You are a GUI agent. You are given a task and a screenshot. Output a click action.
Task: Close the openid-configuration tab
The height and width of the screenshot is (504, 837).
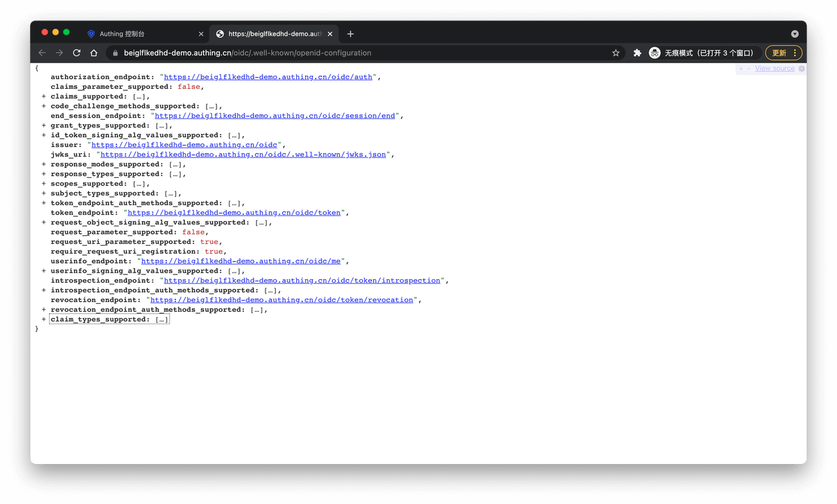(x=330, y=34)
